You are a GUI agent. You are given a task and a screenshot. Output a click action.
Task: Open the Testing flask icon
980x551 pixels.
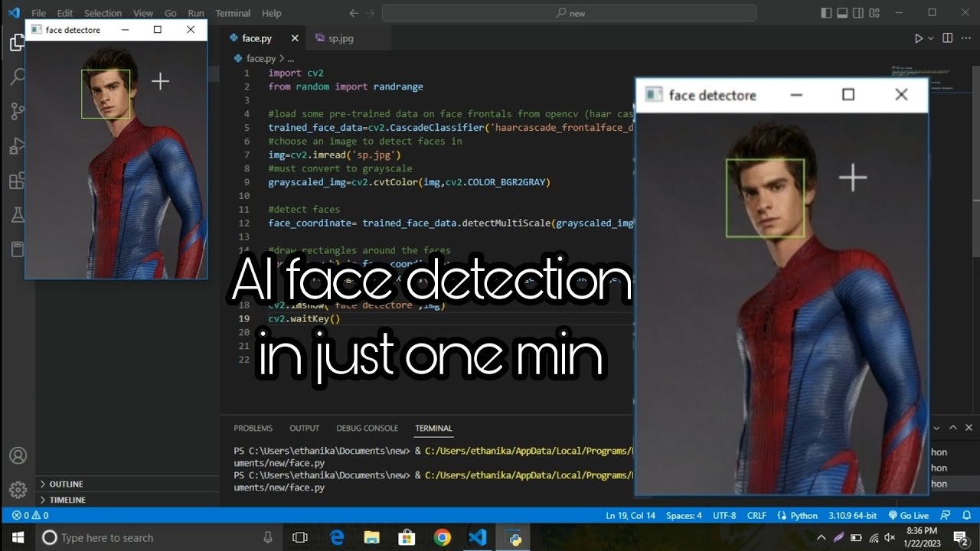point(17,216)
